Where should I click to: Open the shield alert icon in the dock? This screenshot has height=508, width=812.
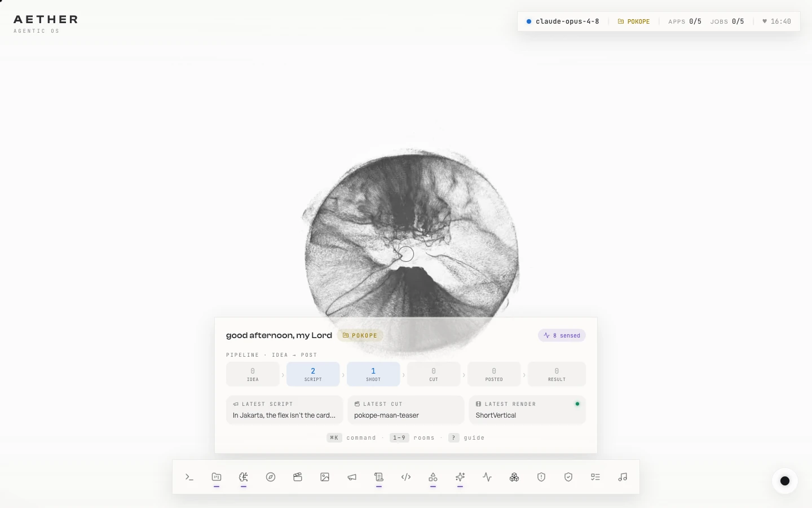[x=541, y=477]
